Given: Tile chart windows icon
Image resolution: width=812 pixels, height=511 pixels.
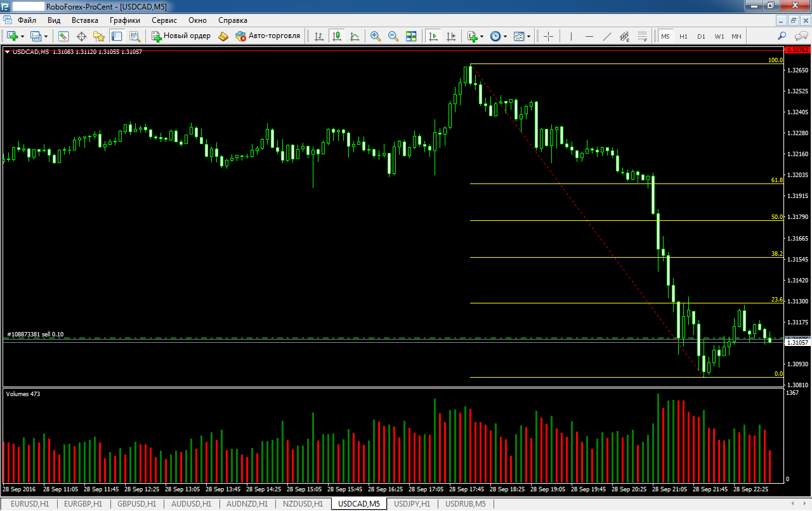Looking at the screenshot, I should tap(411, 36).
